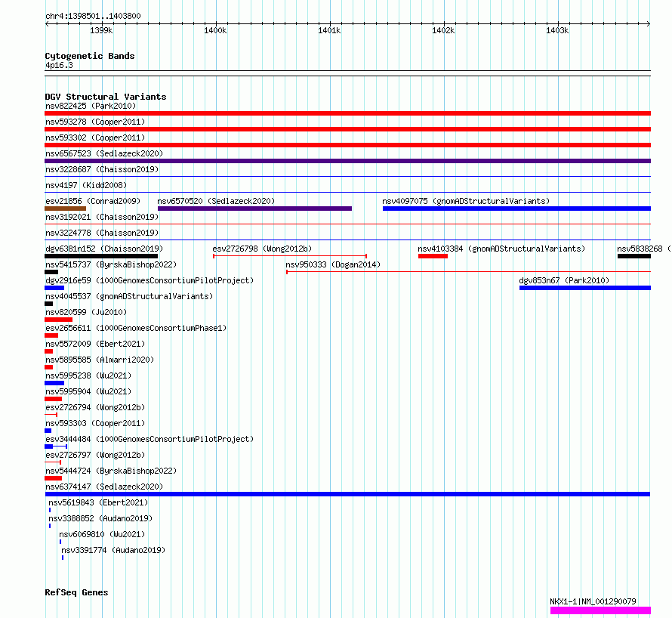The height and width of the screenshot is (618, 672).
Task: Click the black dgv6381n152 (Chaisson2019) bar
Action: click(x=101, y=256)
